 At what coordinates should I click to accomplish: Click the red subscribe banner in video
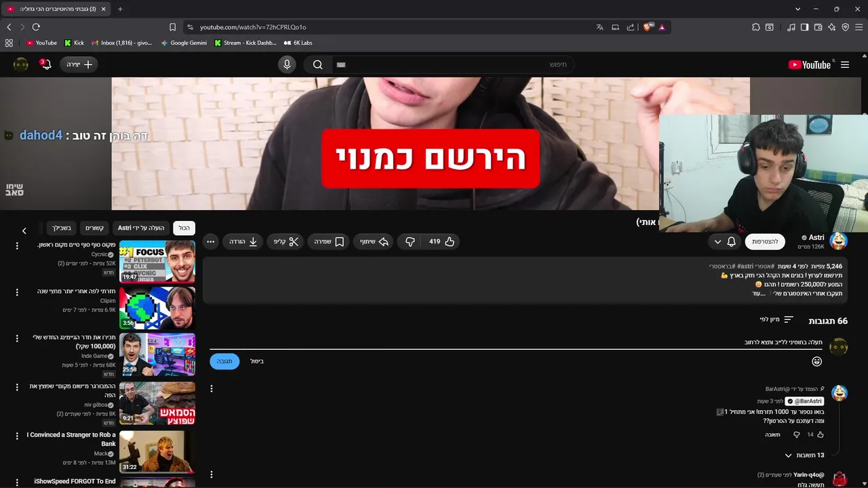click(x=431, y=159)
